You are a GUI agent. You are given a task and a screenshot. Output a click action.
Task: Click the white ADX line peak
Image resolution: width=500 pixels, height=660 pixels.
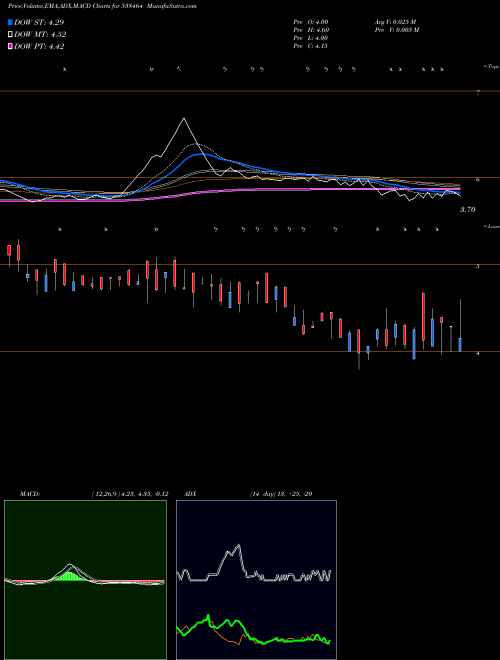[239, 546]
